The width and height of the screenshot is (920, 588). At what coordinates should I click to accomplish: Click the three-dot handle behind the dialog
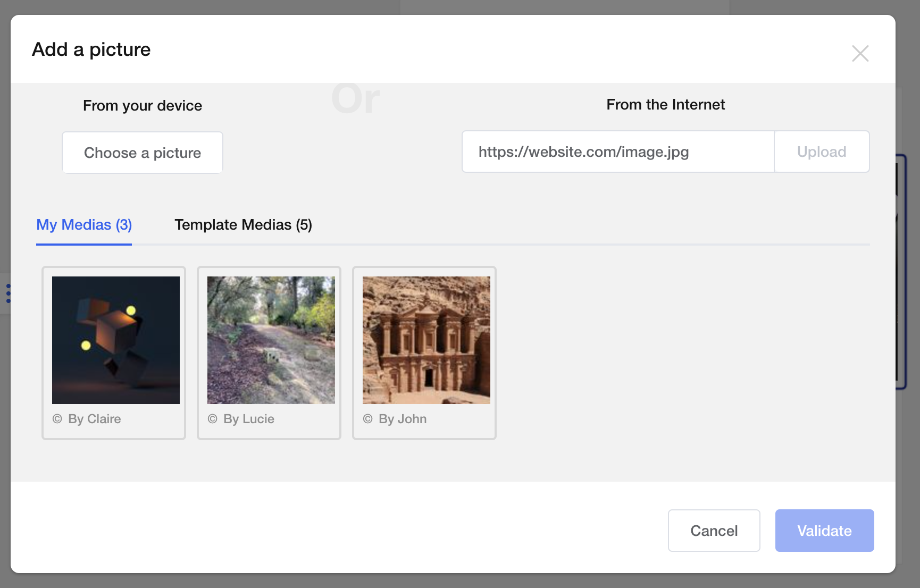point(8,293)
